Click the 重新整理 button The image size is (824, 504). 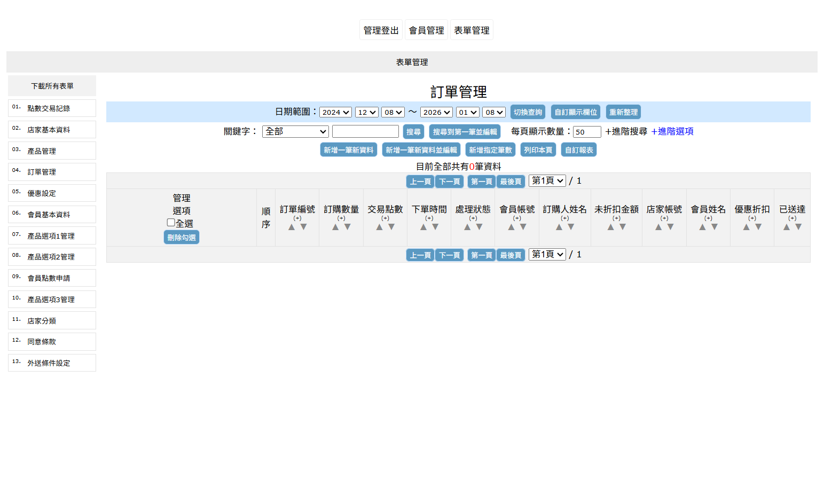coord(623,112)
